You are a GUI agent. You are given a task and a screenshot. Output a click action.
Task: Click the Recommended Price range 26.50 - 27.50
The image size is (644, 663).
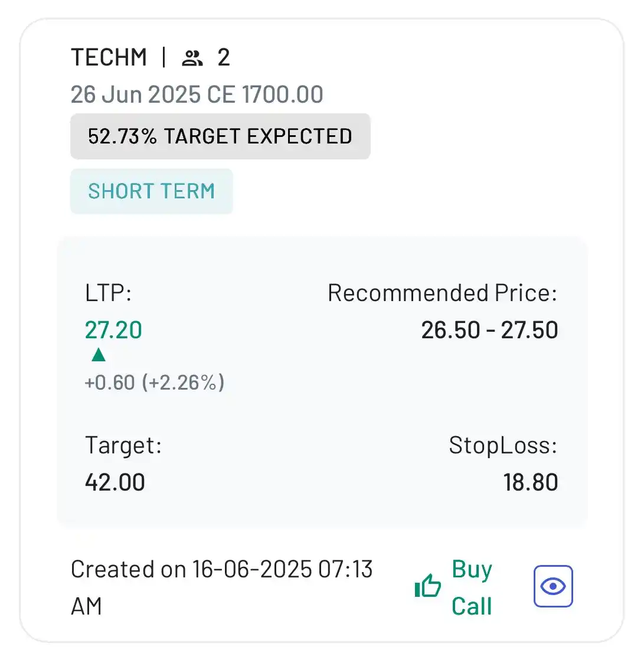[x=490, y=330]
